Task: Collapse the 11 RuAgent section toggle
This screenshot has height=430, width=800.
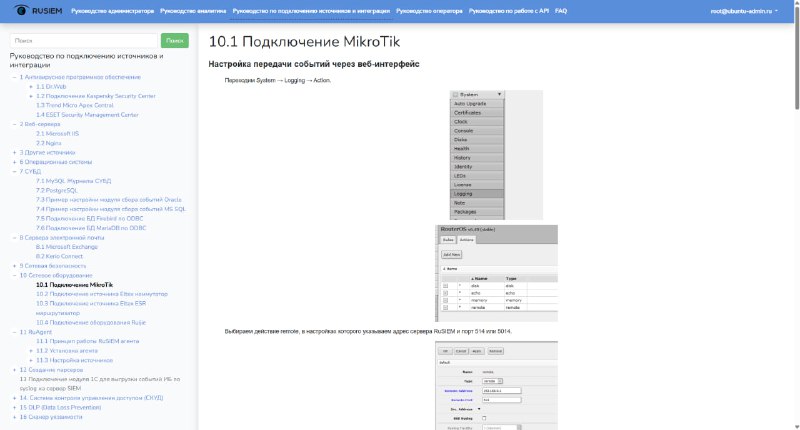Action: pos(14,332)
